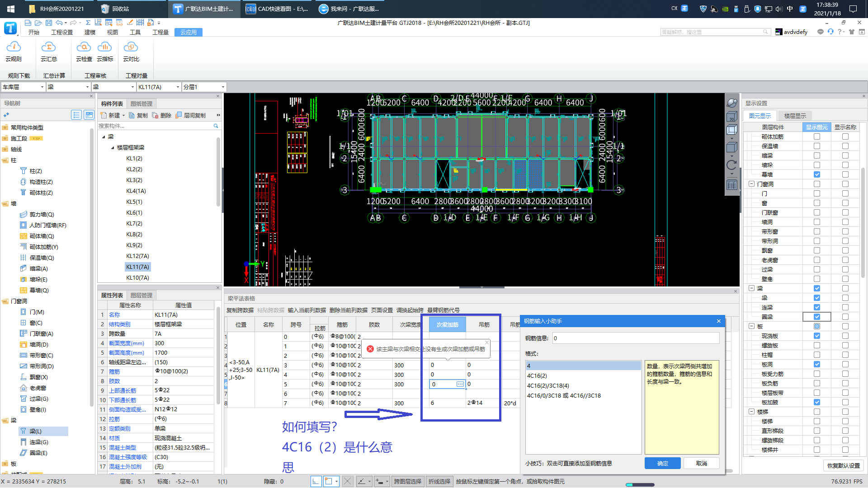Select 门(M) in navigation tree
Viewport: 868px width, 488px height.
[37, 312]
